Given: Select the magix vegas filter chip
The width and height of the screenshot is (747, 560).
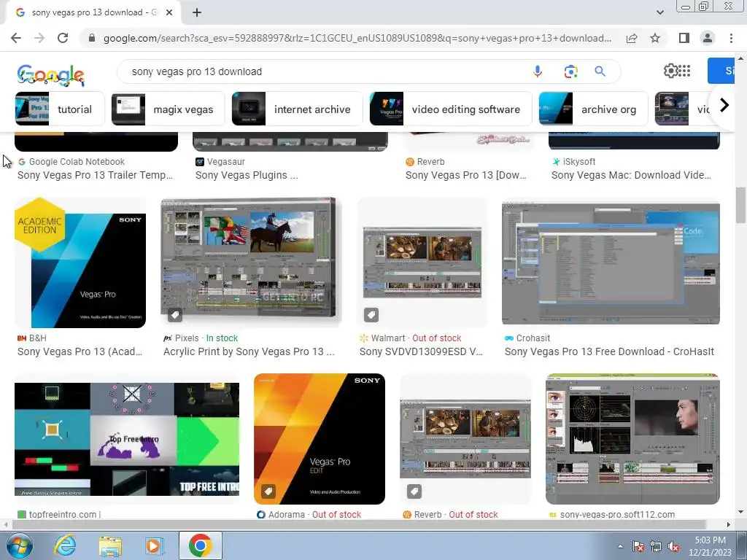Looking at the screenshot, I should [168, 109].
